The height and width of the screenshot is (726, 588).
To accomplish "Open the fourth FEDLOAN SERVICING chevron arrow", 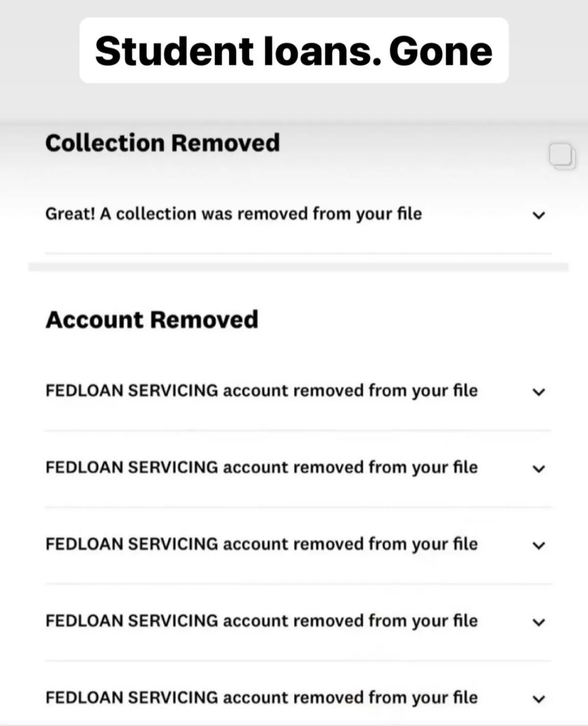I will click(x=539, y=622).
